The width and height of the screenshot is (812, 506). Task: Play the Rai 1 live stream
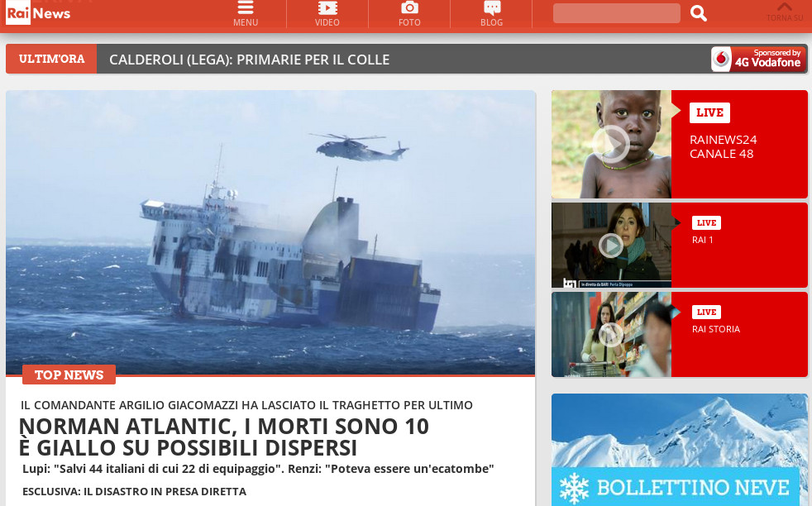pos(611,245)
